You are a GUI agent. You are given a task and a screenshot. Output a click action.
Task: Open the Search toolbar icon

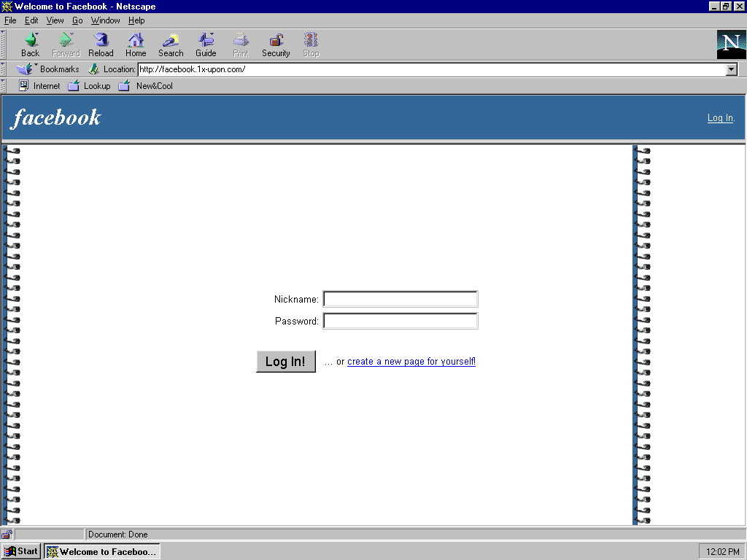(x=171, y=41)
